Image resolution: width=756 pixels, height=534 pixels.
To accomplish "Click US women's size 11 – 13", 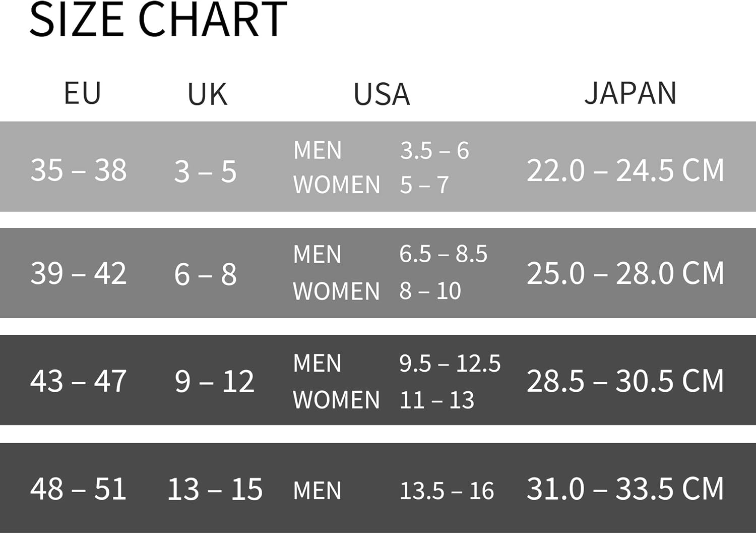I will pos(436,400).
